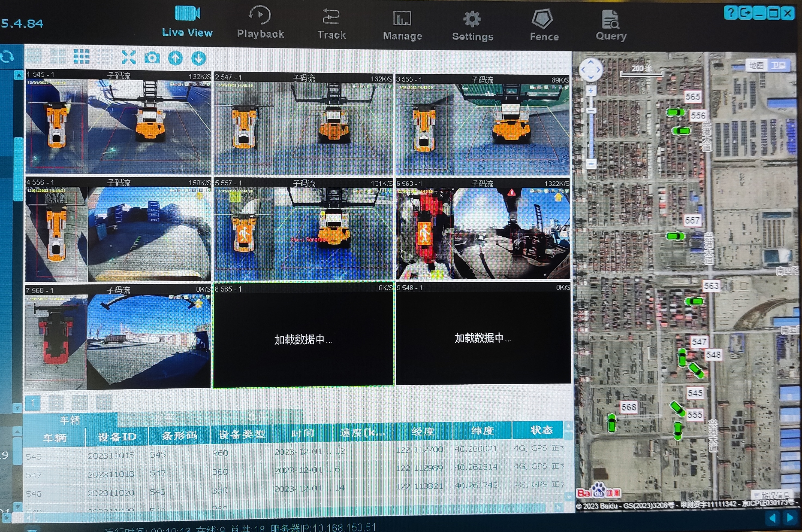Go to video page 3
The height and width of the screenshot is (532, 802).
click(80, 402)
